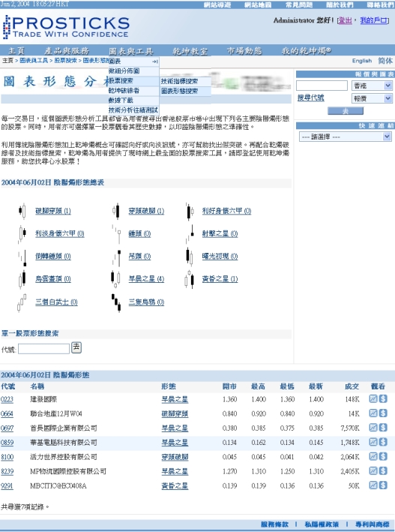395x532 pixels.
Task: Open 乾坤教室 in navigation bar
Action: click(x=190, y=51)
